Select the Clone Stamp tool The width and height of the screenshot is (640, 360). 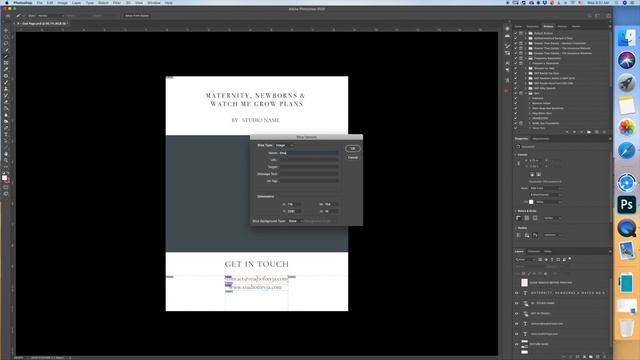pos(6,89)
